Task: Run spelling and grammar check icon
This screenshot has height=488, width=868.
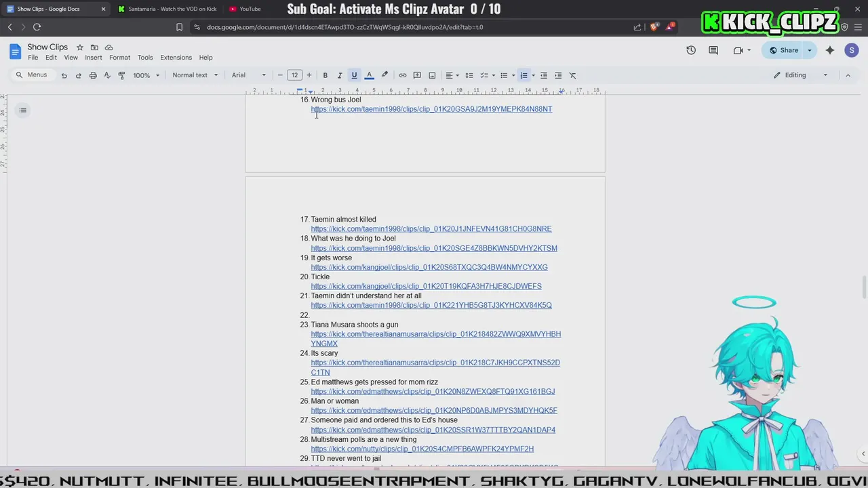Action: pyautogui.click(x=107, y=75)
